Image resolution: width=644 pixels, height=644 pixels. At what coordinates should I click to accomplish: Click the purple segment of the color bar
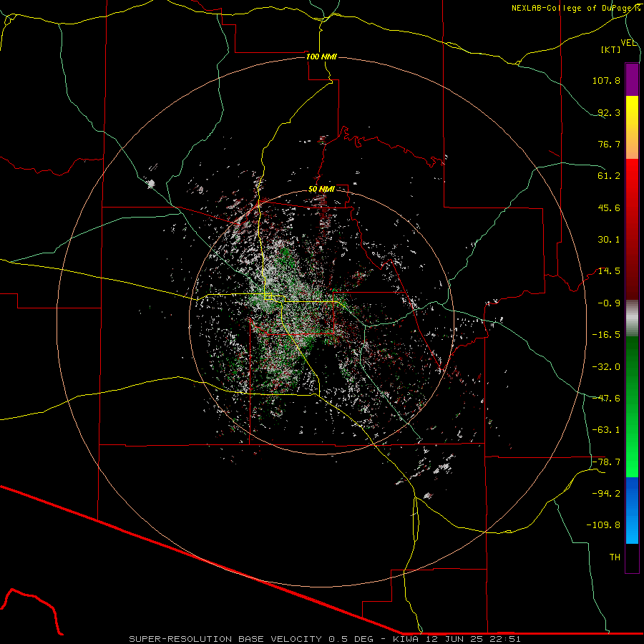pos(632,79)
